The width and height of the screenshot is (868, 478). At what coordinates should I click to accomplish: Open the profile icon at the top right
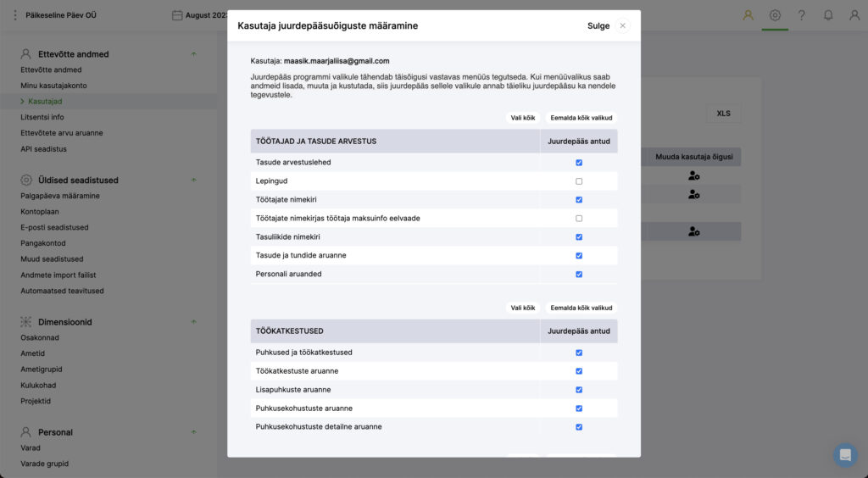(854, 15)
